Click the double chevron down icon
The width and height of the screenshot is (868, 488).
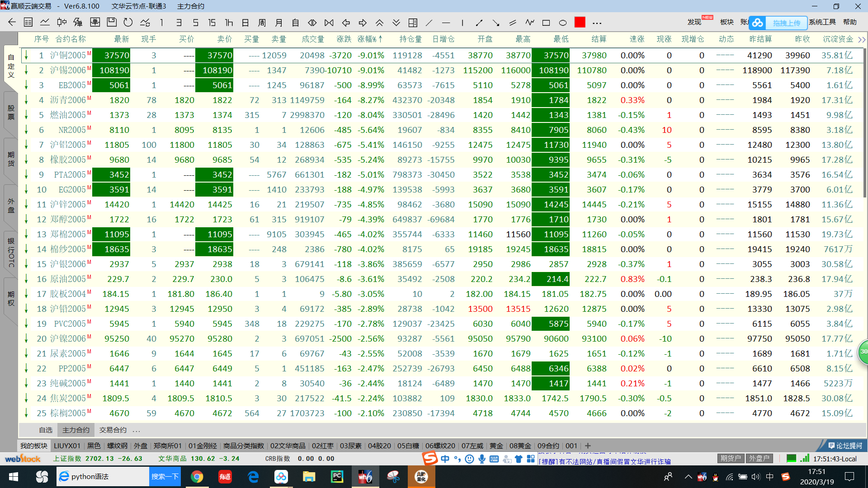pos(396,22)
